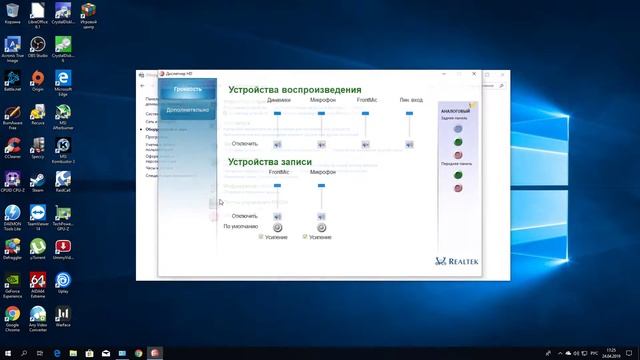Select the pink front panel jack
640x360 pixels.
458,188
